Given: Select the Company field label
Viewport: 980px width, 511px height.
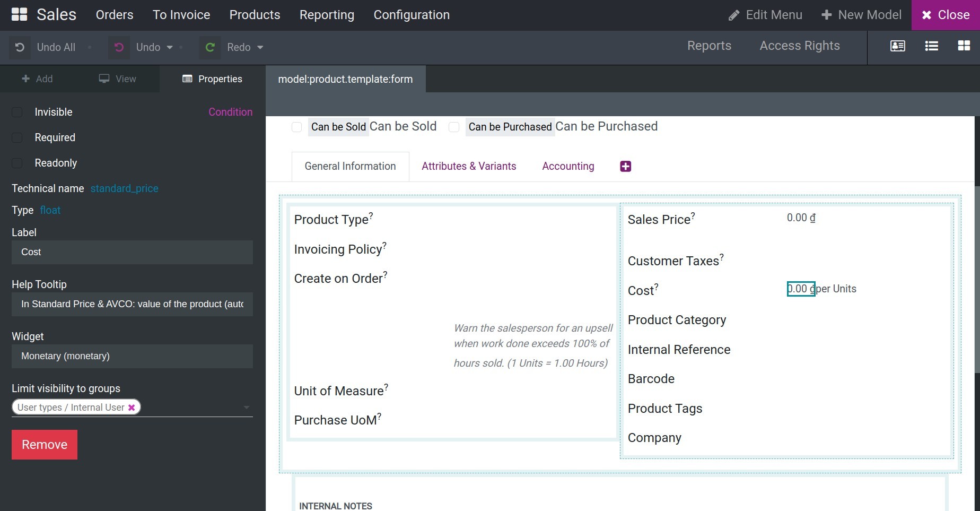Looking at the screenshot, I should tap(654, 438).
